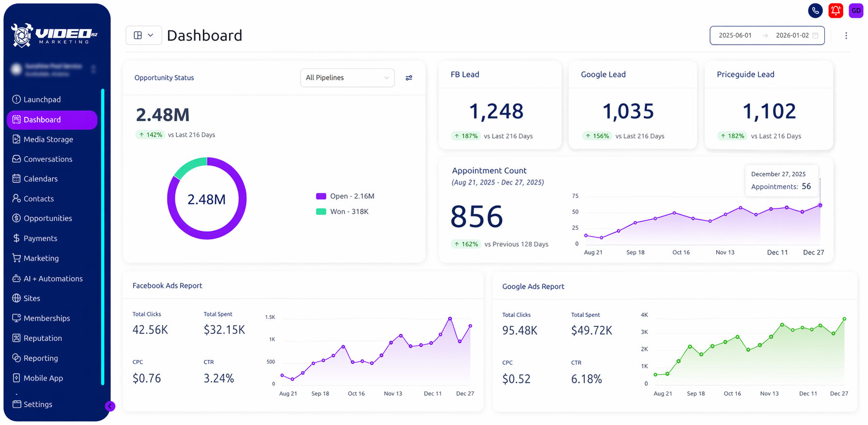This screenshot has width=868, height=425.
Task: Click the Reputation icon
Action: 16,338
